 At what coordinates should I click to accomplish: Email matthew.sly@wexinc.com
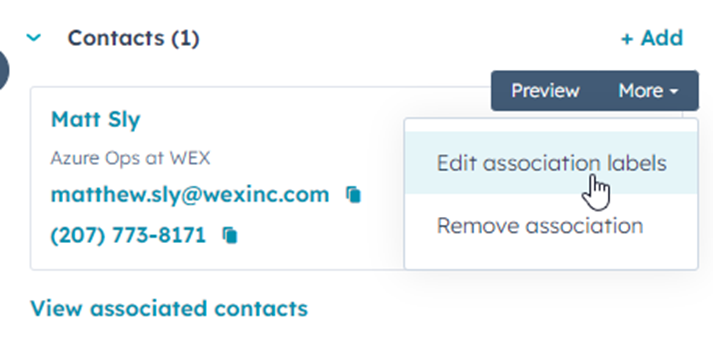tap(190, 195)
